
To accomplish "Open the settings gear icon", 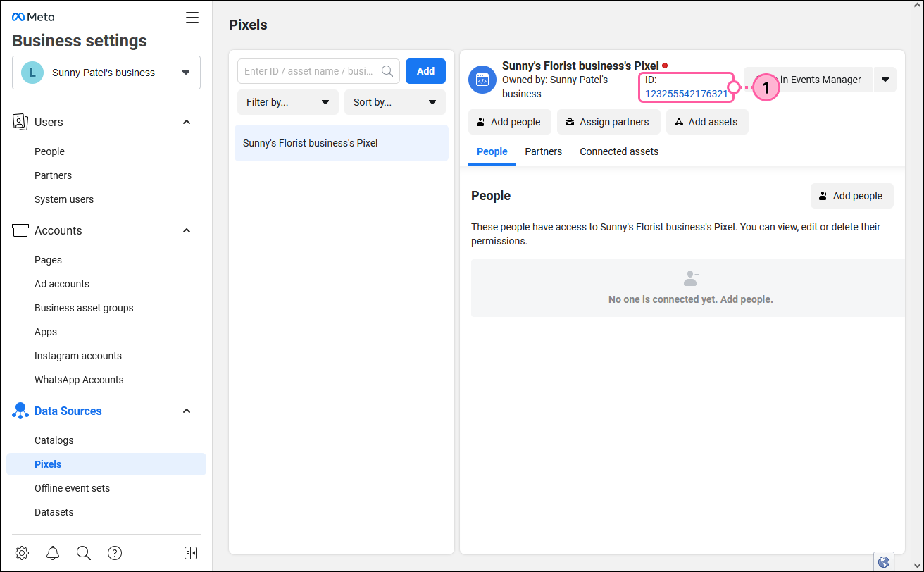I will tap(22, 553).
